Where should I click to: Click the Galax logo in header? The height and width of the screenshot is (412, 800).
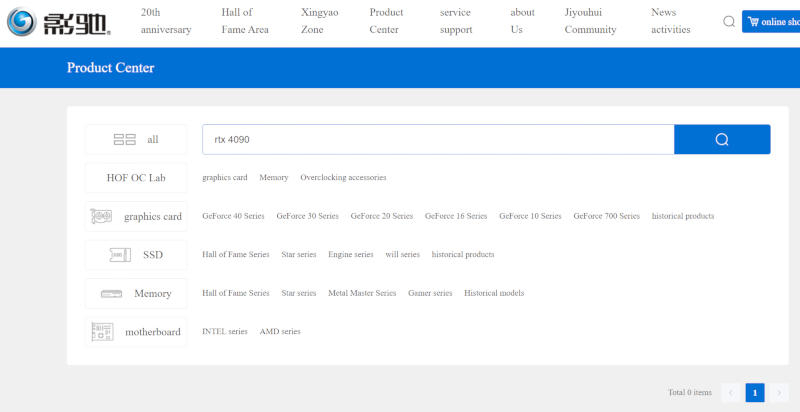pos(58,21)
